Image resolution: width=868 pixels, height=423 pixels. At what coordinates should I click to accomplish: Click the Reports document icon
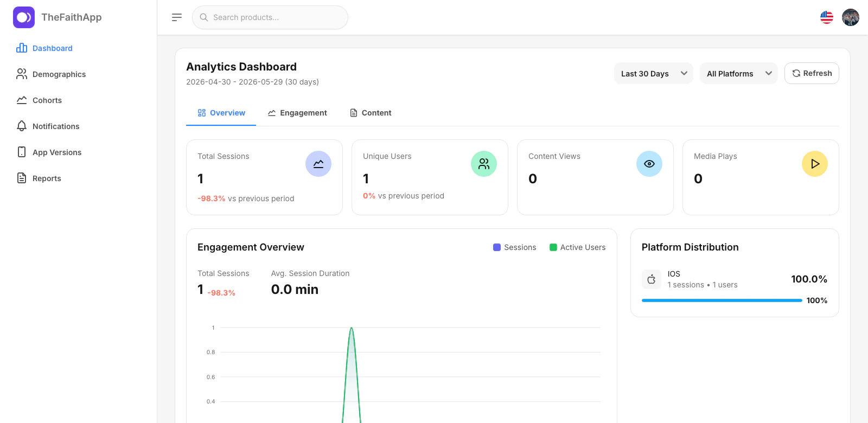tap(22, 178)
